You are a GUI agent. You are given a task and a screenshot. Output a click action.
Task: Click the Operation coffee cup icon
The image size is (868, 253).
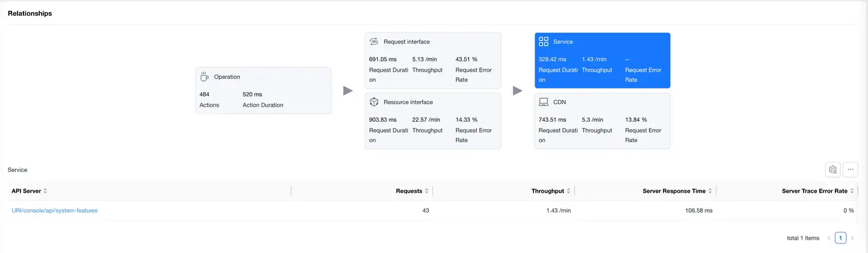click(204, 77)
